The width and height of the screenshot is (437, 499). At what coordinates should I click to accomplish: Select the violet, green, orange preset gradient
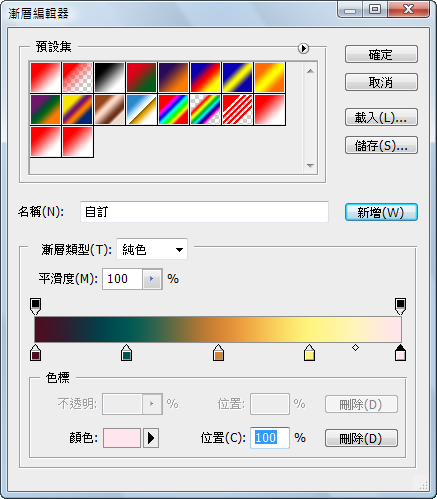(x=46, y=109)
